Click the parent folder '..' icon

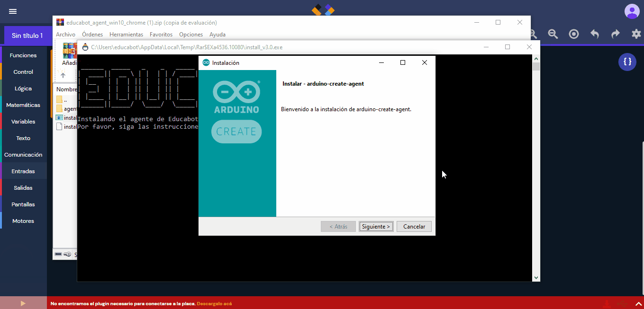click(x=59, y=99)
